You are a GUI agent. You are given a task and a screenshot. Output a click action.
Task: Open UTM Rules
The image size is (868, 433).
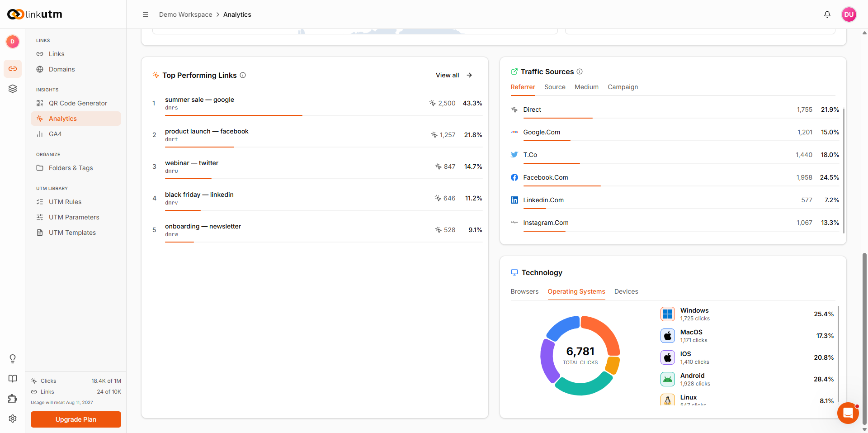76,202
